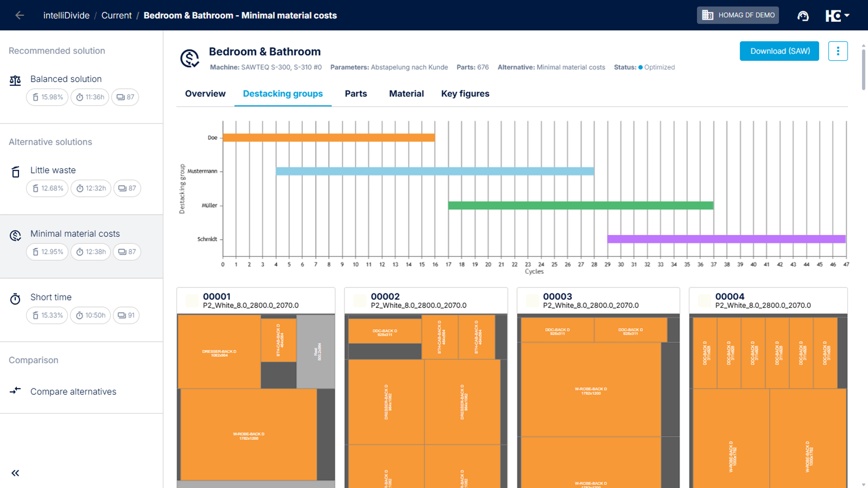This screenshot has height=488, width=868.
Task: Select the purple Schmidt destacking bar
Action: tap(726, 239)
